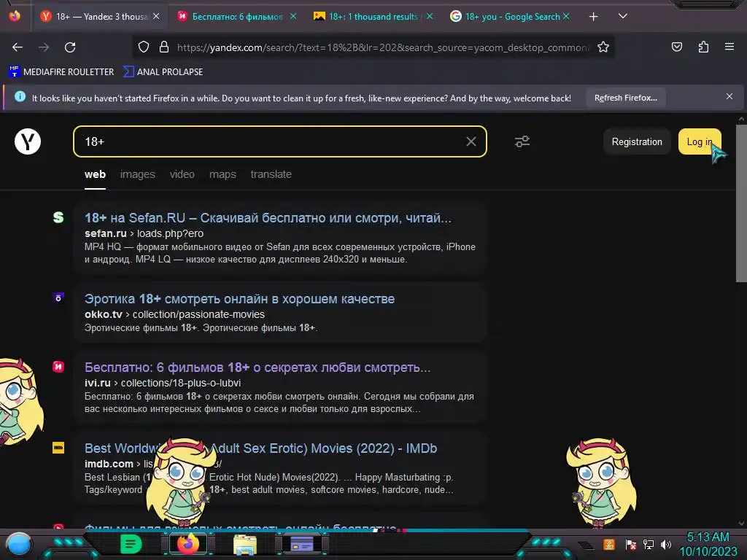Open the Sefan.RU search result title
Viewport: 747px width, 560px height.
268,218
